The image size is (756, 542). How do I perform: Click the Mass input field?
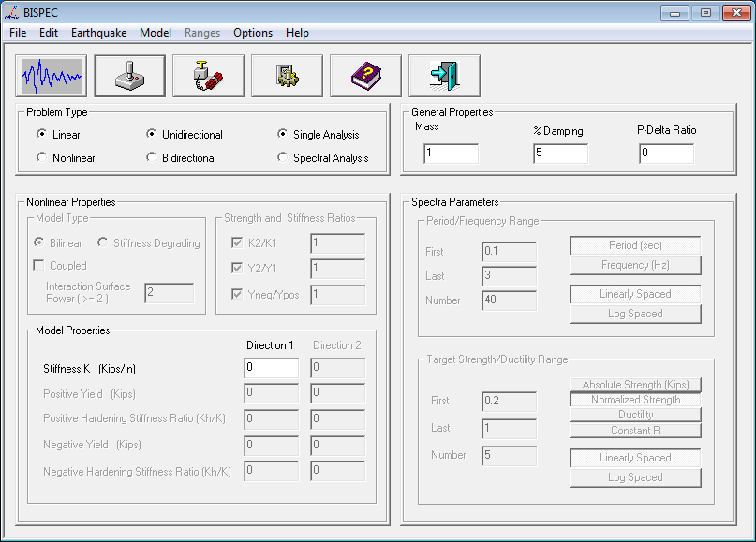pyautogui.click(x=450, y=154)
